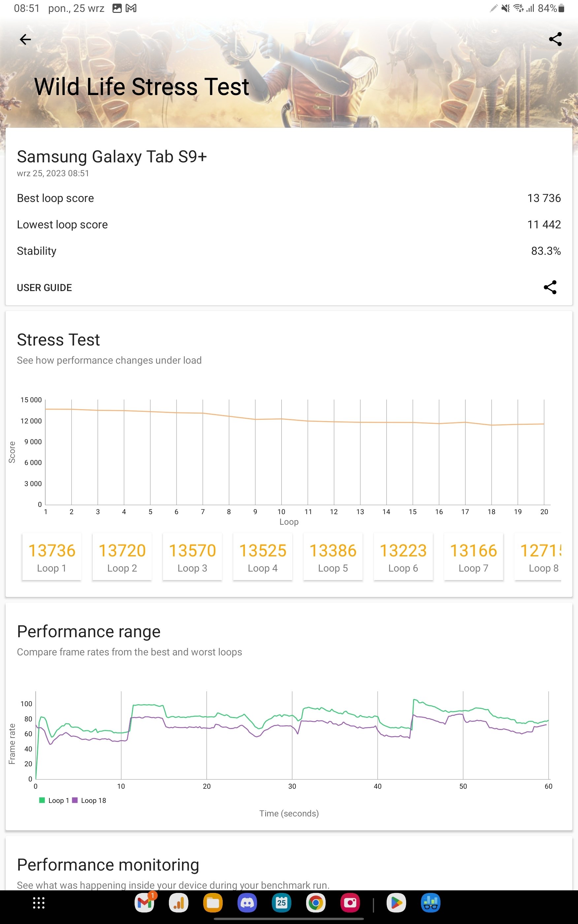Tap the share icon in the header
The image size is (578, 924).
[x=555, y=39]
